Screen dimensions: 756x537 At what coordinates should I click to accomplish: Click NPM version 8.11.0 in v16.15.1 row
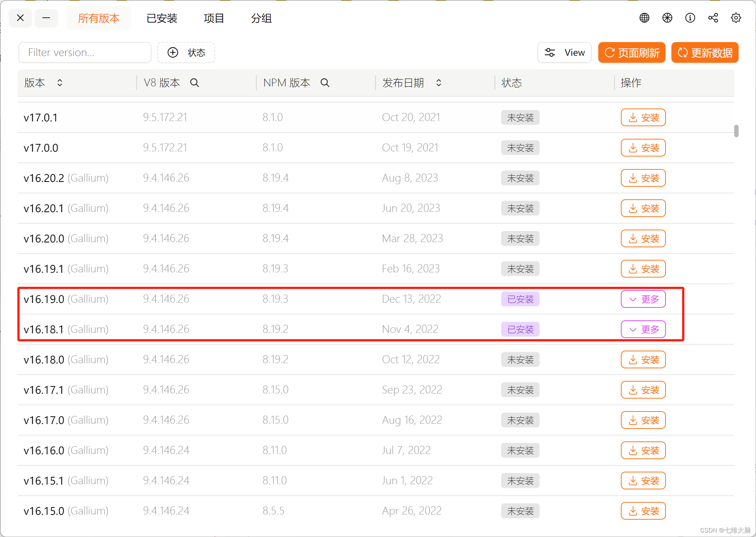tap(274, 481)
